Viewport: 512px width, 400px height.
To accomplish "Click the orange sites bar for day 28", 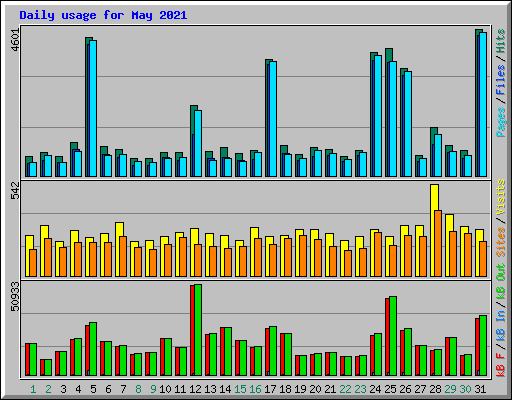I will [x=438, y=243].
